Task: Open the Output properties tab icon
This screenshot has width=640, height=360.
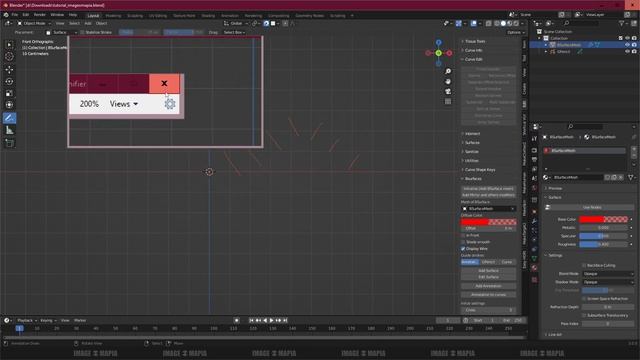Action: pos(534,159)
